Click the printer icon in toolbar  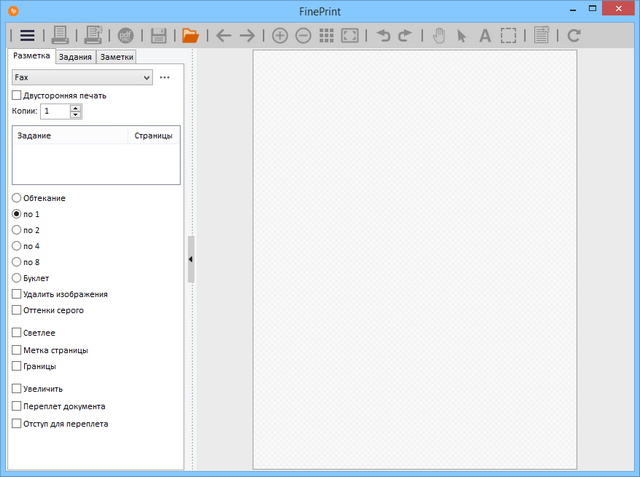pyautogui.click(x=60, y=35)
